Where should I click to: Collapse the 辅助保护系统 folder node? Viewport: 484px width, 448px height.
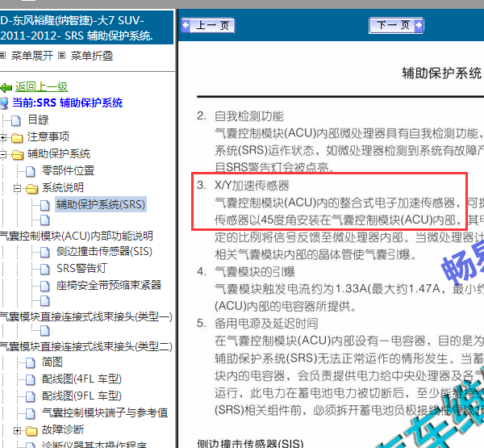[3, 154]
